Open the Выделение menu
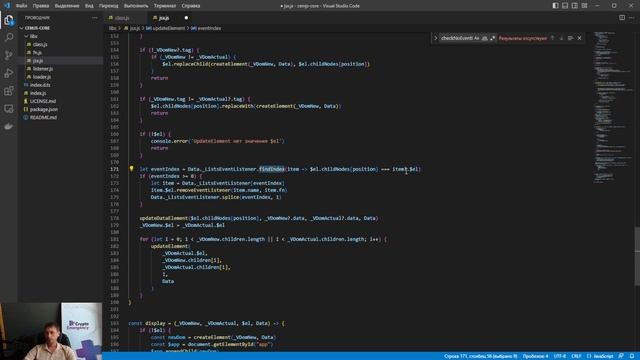This screenshot has height=360, width=640. 67,6
